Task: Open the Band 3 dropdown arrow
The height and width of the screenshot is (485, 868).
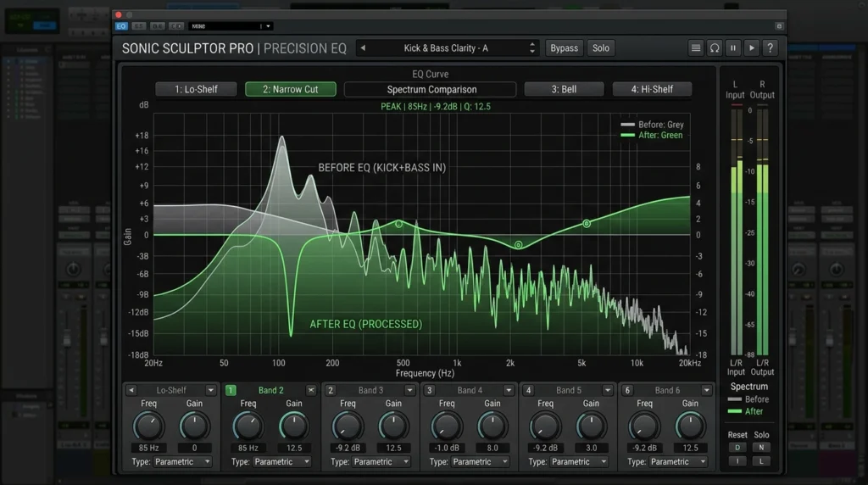Action: (x=409, y=390)
